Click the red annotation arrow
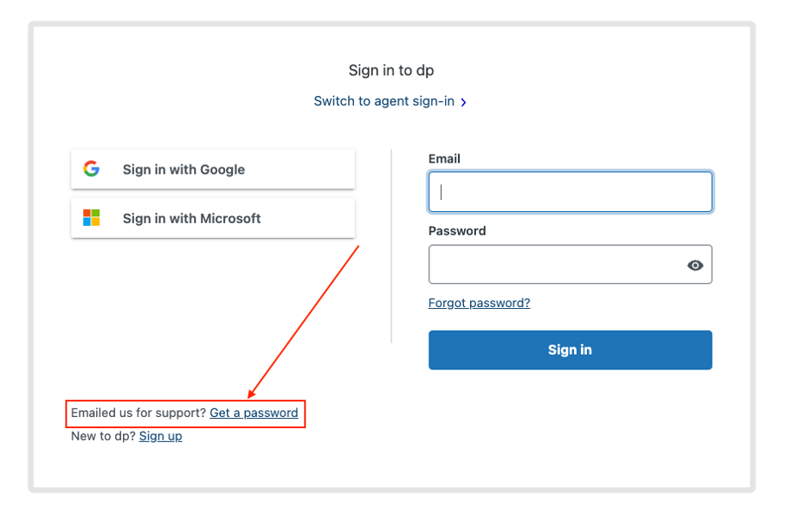The height and width of the screenshot is (526, 812). click(303, 322)
